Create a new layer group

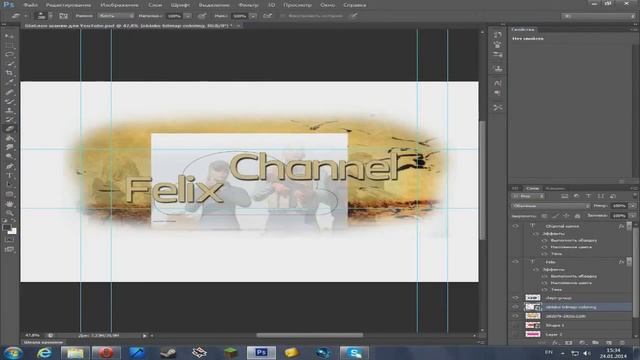click(x=596, y=342)
